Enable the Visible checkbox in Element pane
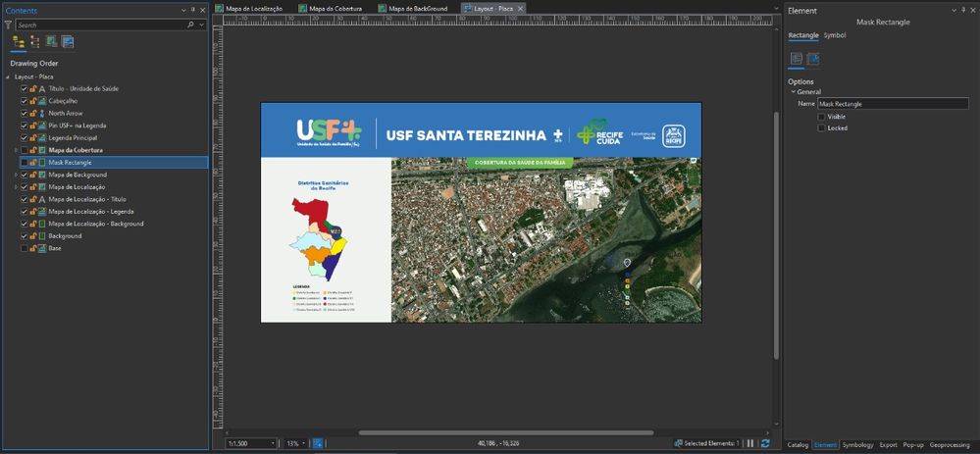980x454 pixels. [x=822, y=116]
